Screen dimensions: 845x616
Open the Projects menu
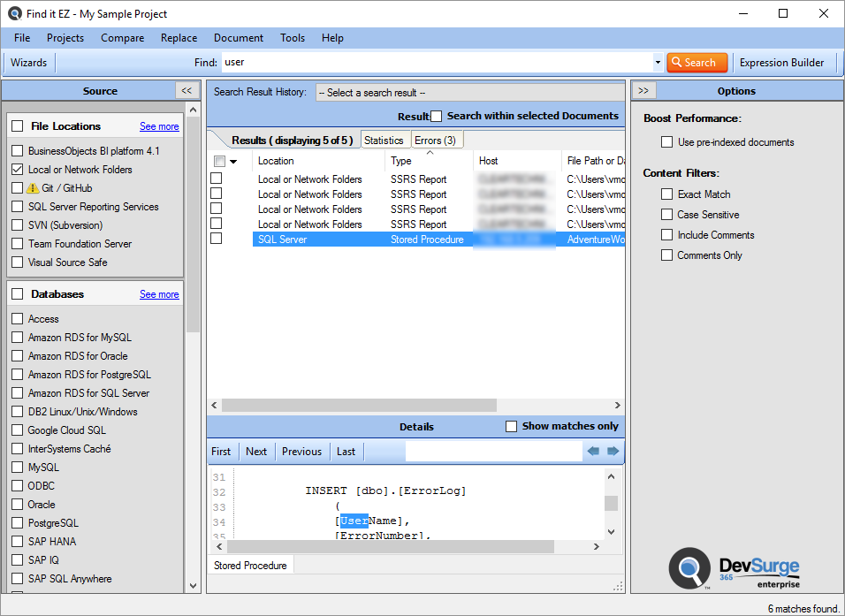pos(65,38)
